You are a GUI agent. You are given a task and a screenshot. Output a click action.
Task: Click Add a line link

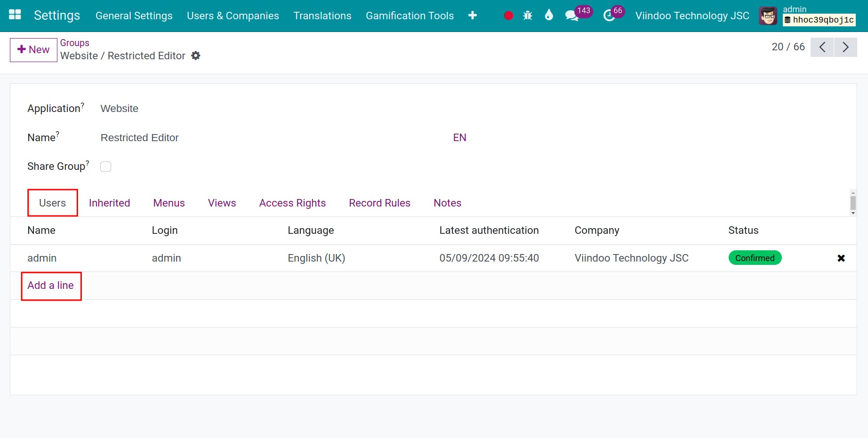click(51, 286)
